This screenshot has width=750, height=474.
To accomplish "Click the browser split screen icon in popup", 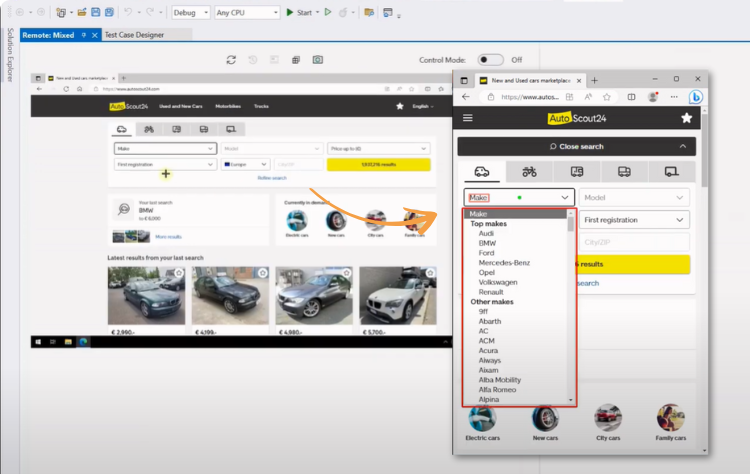I will click(x=631, y=97).
